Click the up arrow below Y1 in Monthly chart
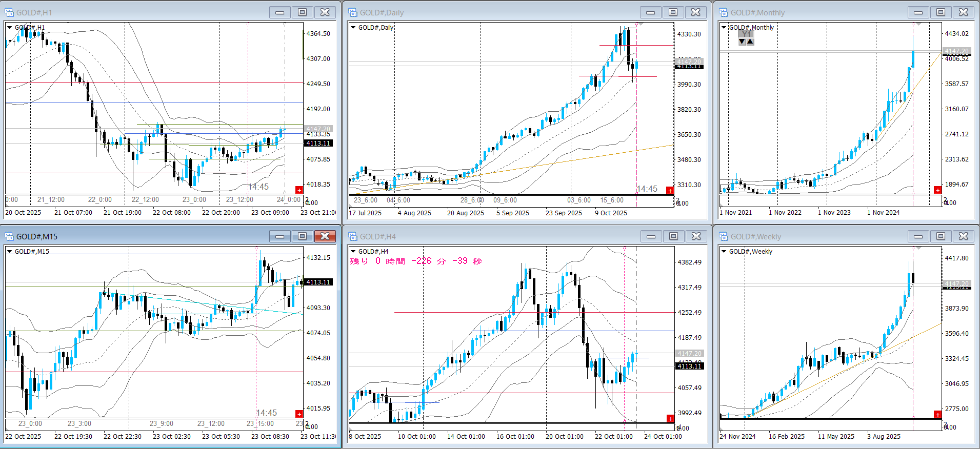Screen dimensions: 980x449 (750, 42)
